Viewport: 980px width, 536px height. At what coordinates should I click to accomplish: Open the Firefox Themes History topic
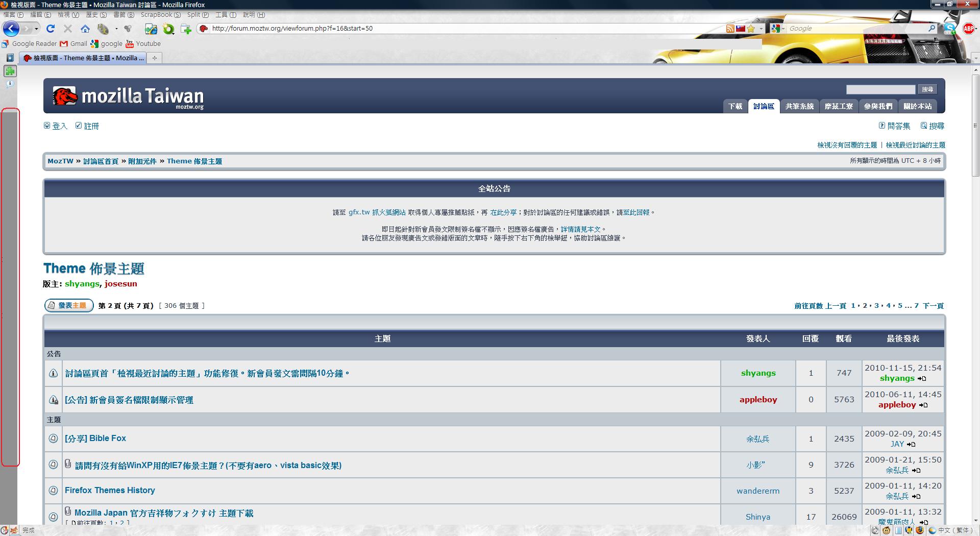pos(110,491)
